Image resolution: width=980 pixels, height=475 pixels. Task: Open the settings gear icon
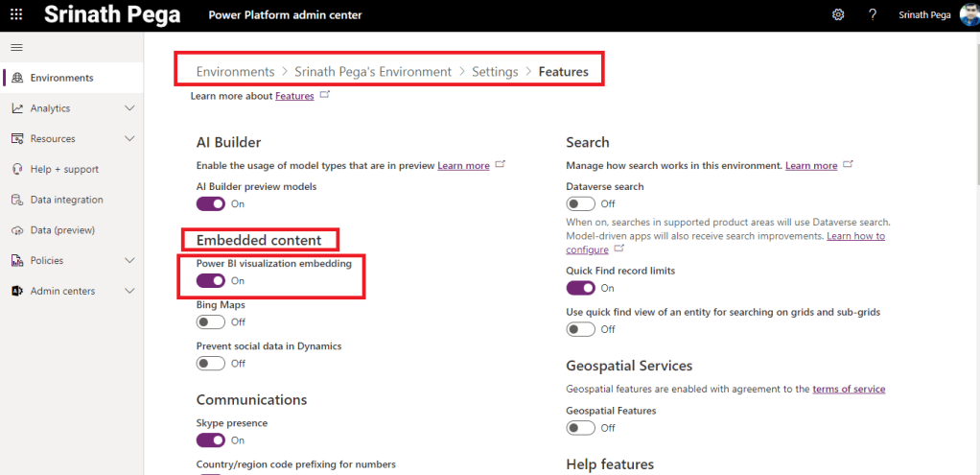(x=838, y=15)
